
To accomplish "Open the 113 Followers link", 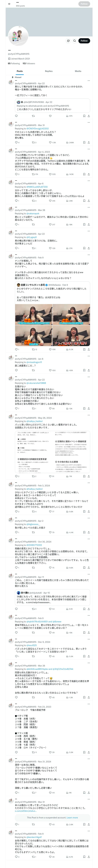I will (x=29, y=63).
